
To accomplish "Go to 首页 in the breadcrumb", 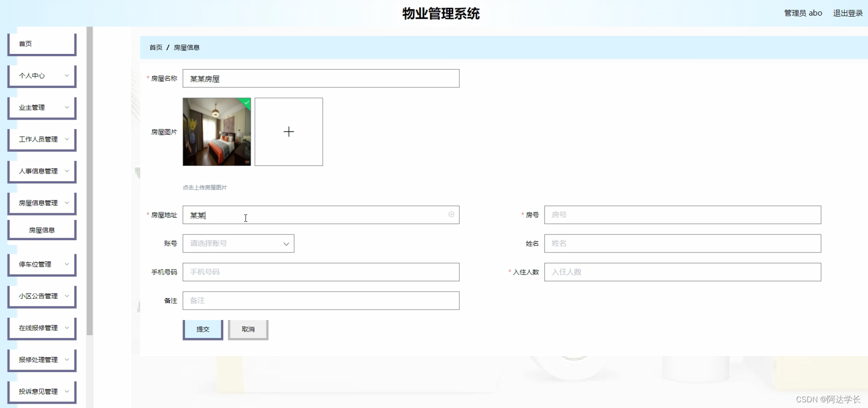I will click(156, 47).
